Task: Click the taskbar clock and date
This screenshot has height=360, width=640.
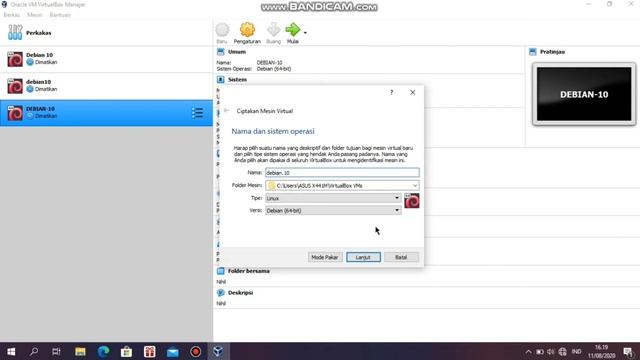Action: (x=601, y=352)
